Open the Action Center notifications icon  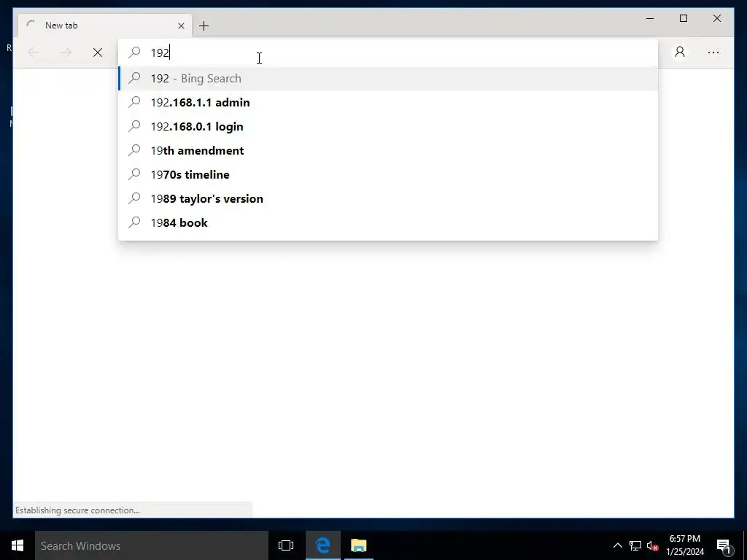[724, 545]
